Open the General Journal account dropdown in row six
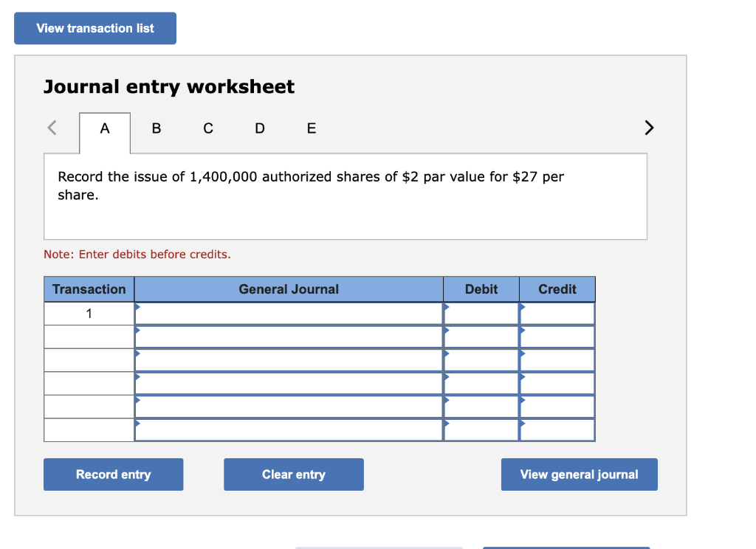 289,430
